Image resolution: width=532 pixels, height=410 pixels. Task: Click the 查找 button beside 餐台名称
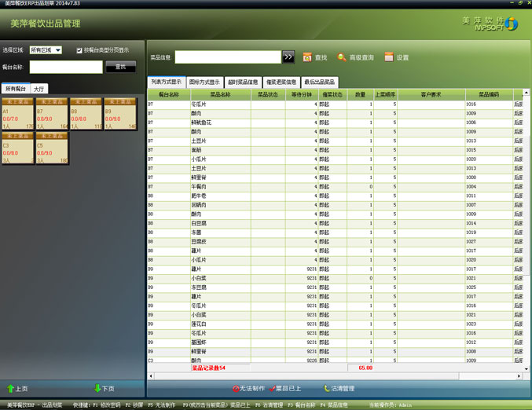tap(119, 68)
